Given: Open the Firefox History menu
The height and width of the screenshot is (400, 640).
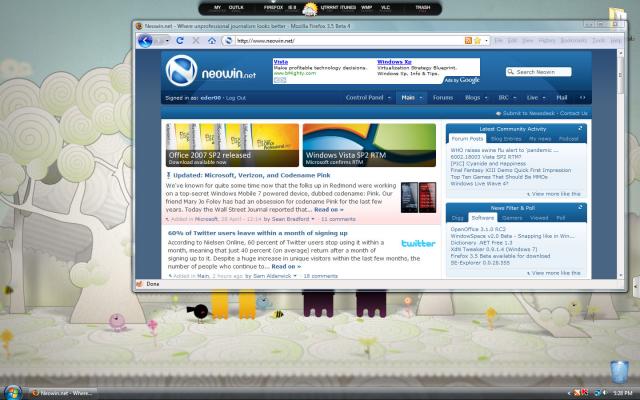Looking at the screenshot, I should [547, 40].
